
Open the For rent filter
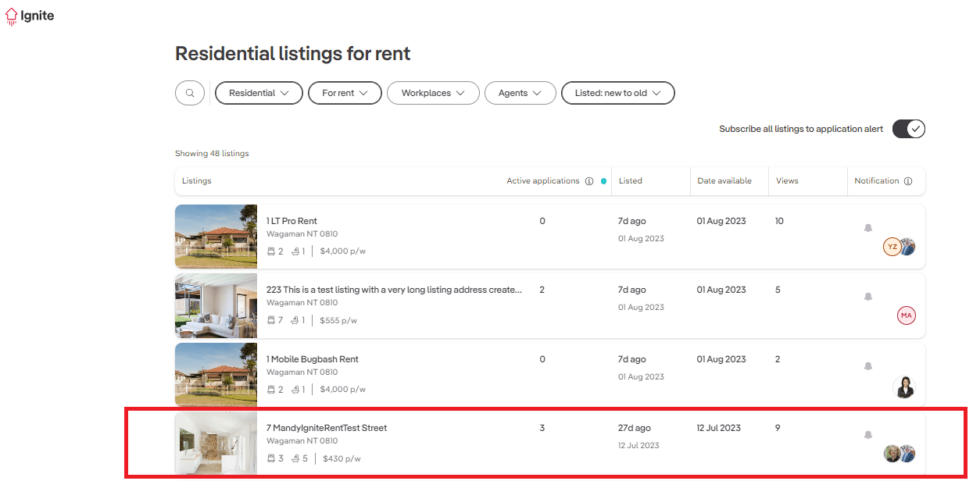coord(345,93)
